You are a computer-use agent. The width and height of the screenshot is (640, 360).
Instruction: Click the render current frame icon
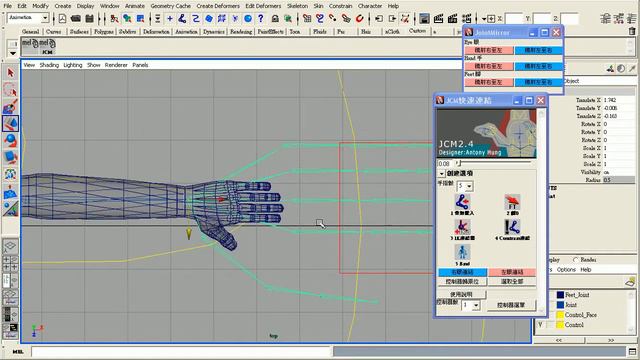tap(438, 18)
